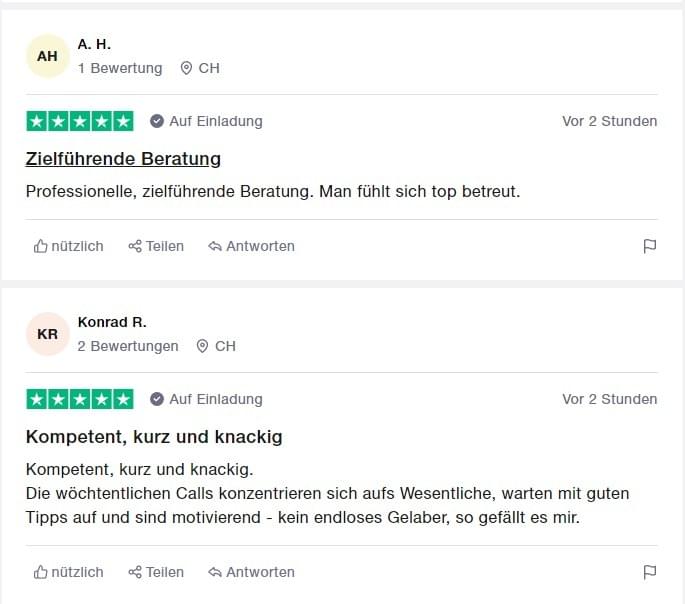This screenshot has height=604, width=685.
Task: Open A. H.'s user profile name
Action: coord(94,44)
